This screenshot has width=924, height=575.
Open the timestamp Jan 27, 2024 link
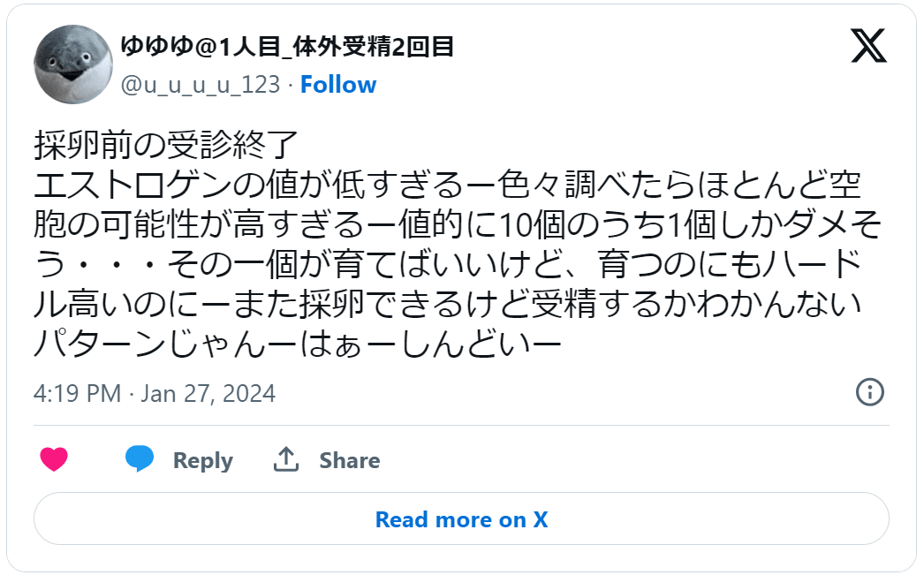pyautogui.click(x=150, y=394)
